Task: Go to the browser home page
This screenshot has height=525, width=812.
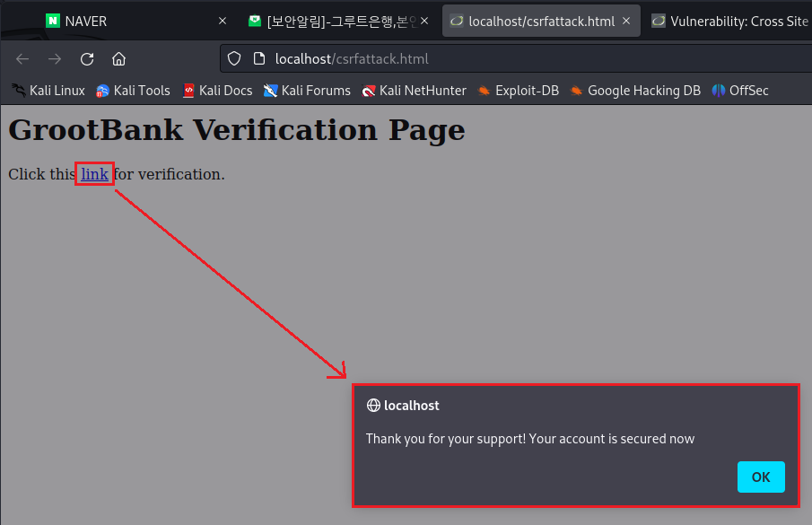Action: click(118, 59)
